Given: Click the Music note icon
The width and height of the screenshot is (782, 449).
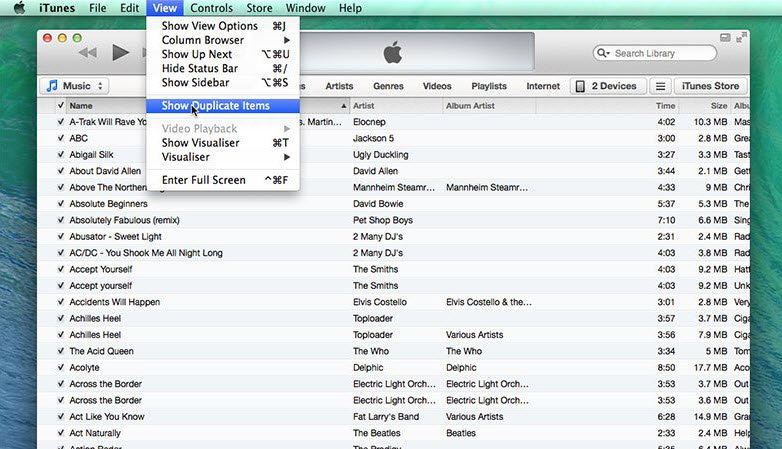Looking at the screenshot, I should tap(52, 86).
